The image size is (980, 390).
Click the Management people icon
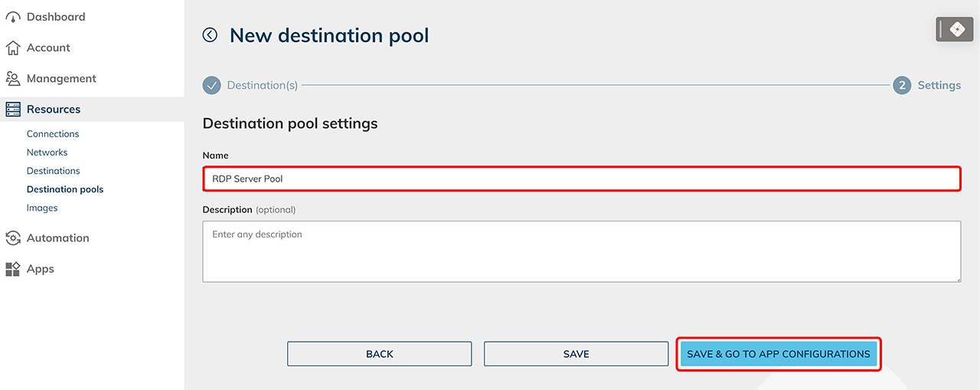(x=13, y=79)
